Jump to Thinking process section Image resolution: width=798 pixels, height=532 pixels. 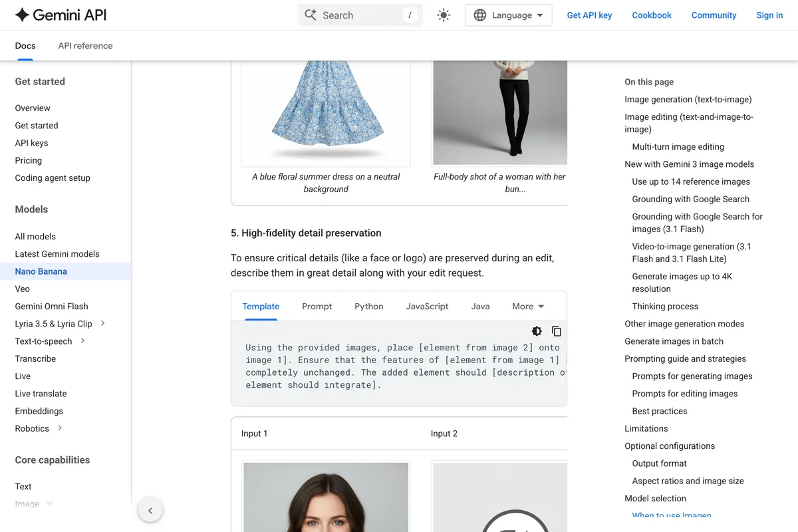(x=665, y=306)
